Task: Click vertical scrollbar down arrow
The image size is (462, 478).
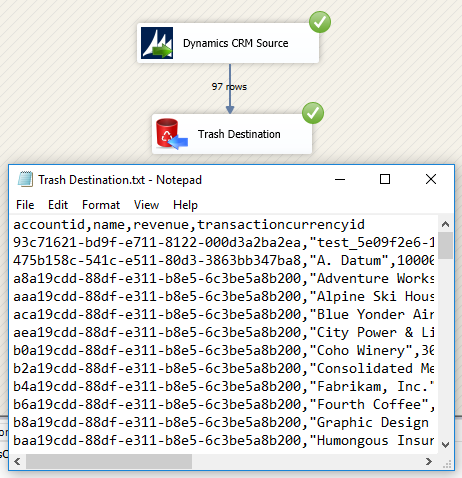Action: point(446,445)
